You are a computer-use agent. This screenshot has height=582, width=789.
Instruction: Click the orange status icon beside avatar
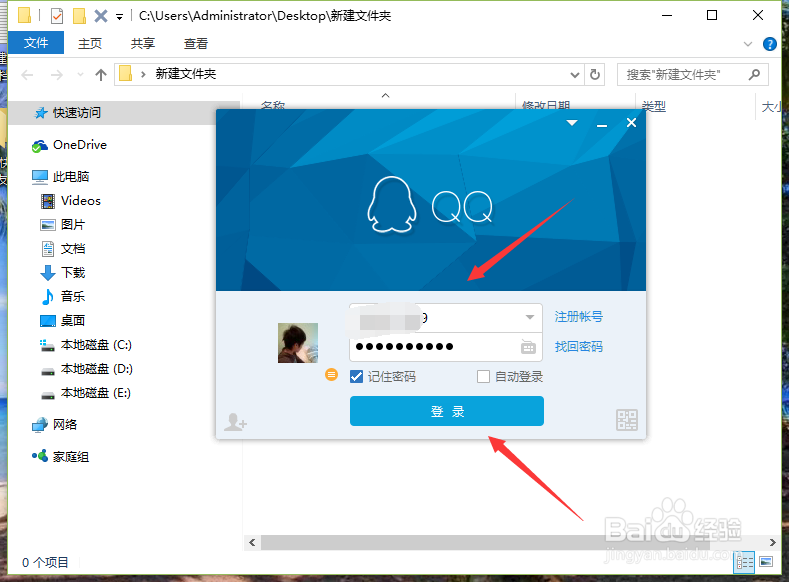(x=331, y=374)
